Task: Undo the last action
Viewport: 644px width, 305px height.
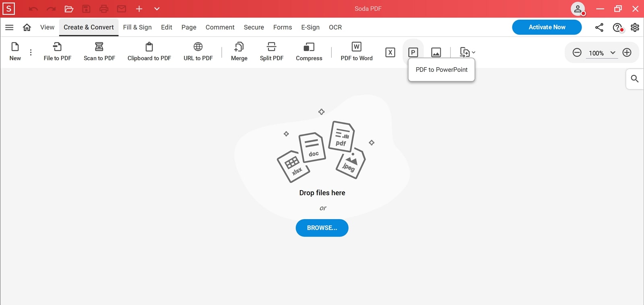Action: point(33,9)
